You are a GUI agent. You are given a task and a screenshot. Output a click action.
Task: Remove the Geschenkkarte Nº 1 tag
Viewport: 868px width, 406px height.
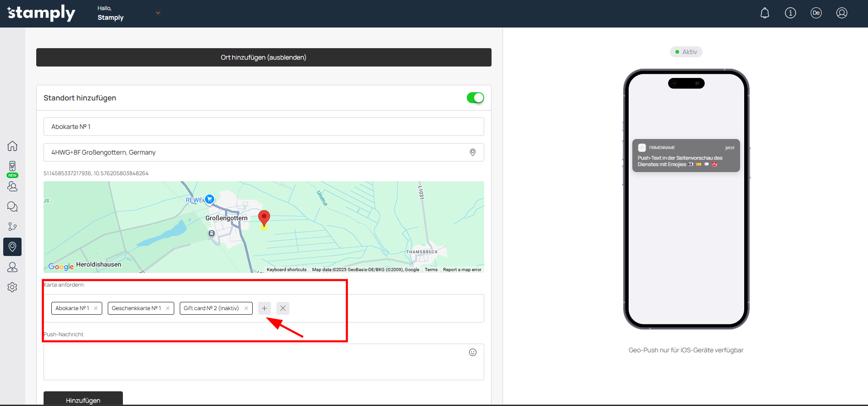[168, 308]
